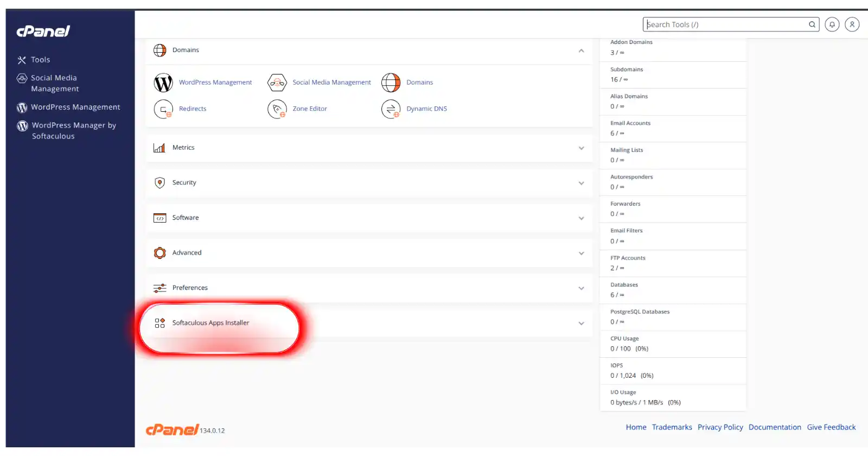Click the Trademarks footer link
The height and width of the screenshot is (456, 868).
(672, 428)
